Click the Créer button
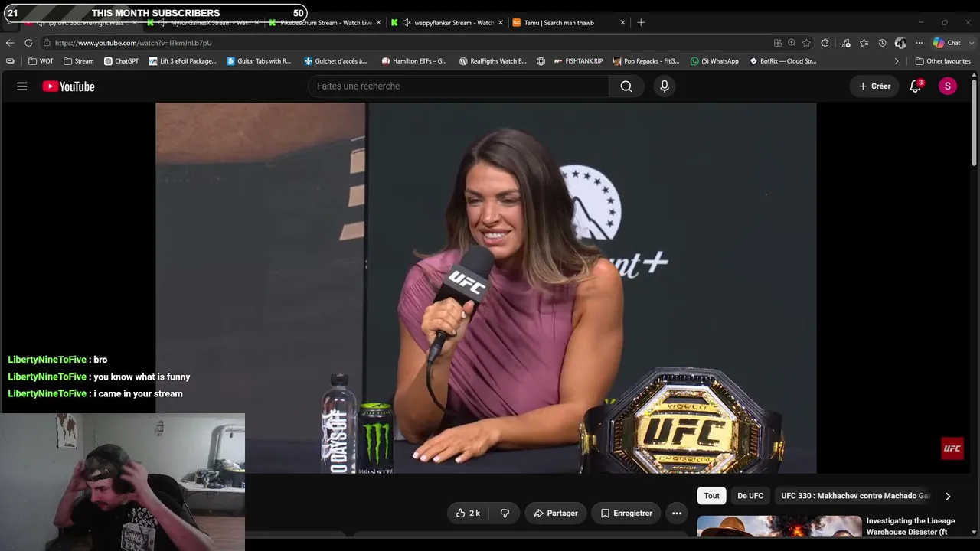The width and height of the screenshot is (980, 551). (x=874, y=86)
